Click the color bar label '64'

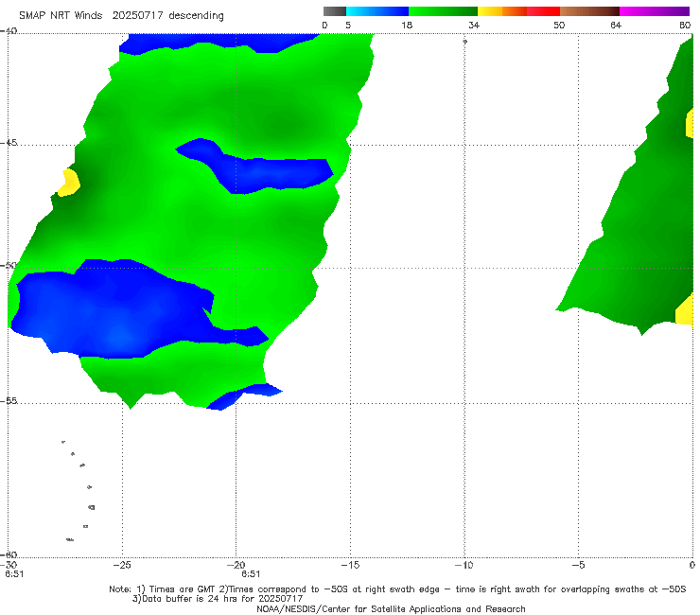616,25
